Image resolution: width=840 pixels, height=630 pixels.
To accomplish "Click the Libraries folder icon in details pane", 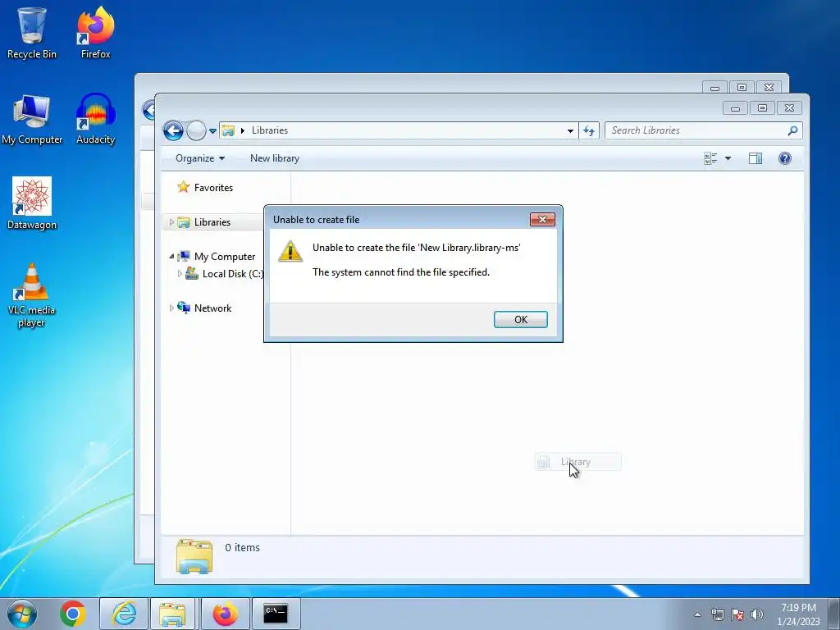I will tap(194, 556).
